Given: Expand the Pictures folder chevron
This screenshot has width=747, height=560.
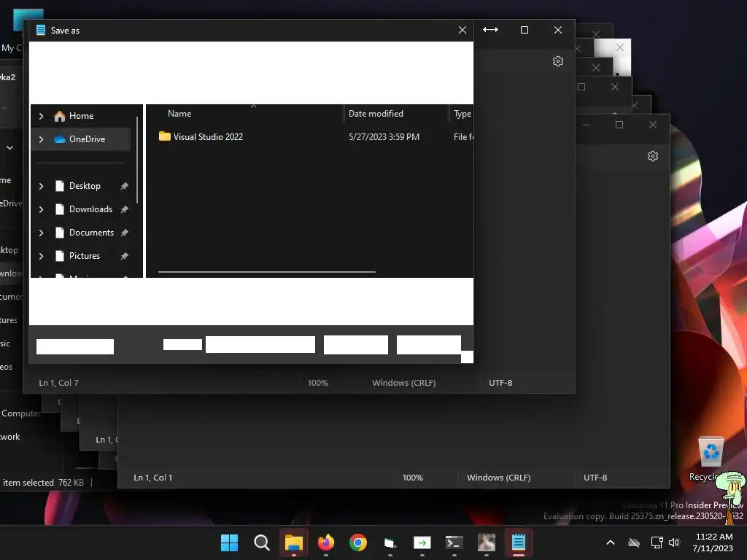Looking at the screenshot, I should coord(42,256).
